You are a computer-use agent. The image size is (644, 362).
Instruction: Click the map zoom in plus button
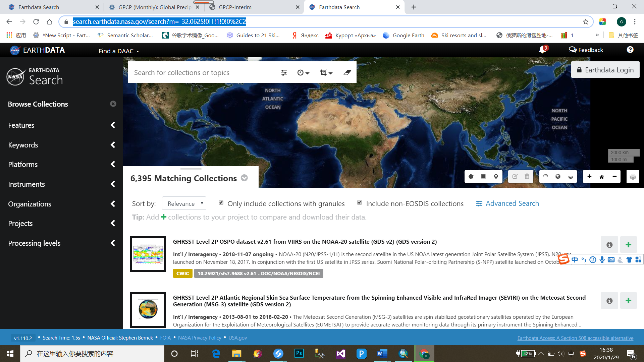pyautogui.click(x=589, y=177)
